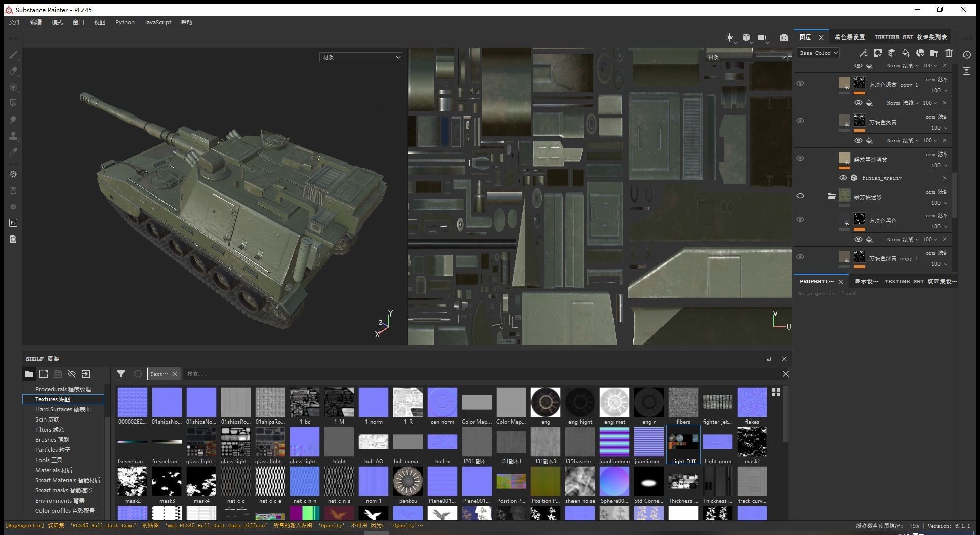Switch to the 着色器设置 tab
Viewport: 980px width, 535px height.
coord(849,37)
